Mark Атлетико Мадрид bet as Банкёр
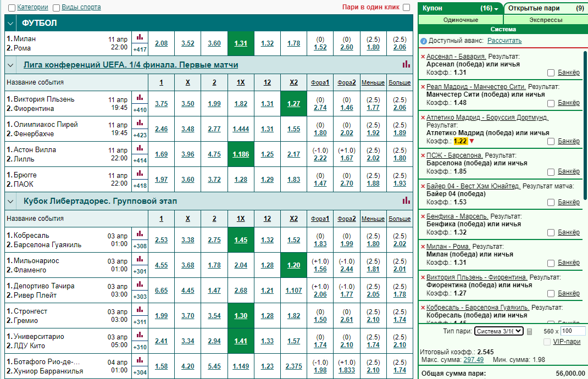 (x=551, y=141)
